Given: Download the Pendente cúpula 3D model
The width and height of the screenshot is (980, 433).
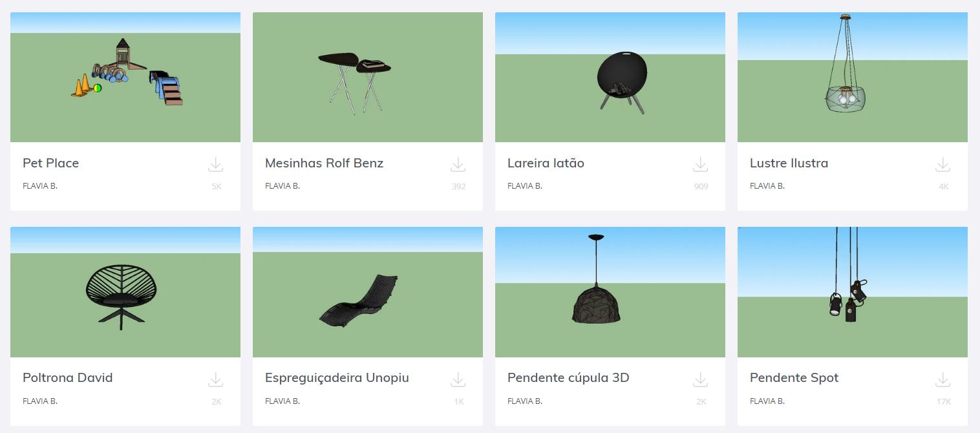Looking at the screenshot, I should pos(701,379).
